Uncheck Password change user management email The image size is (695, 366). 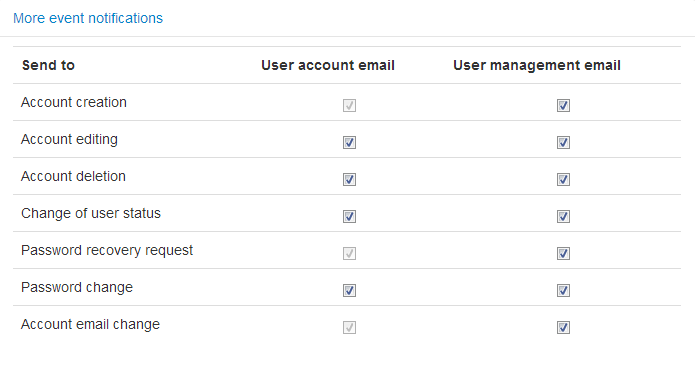pyautogui.click(x=563, y=290)
